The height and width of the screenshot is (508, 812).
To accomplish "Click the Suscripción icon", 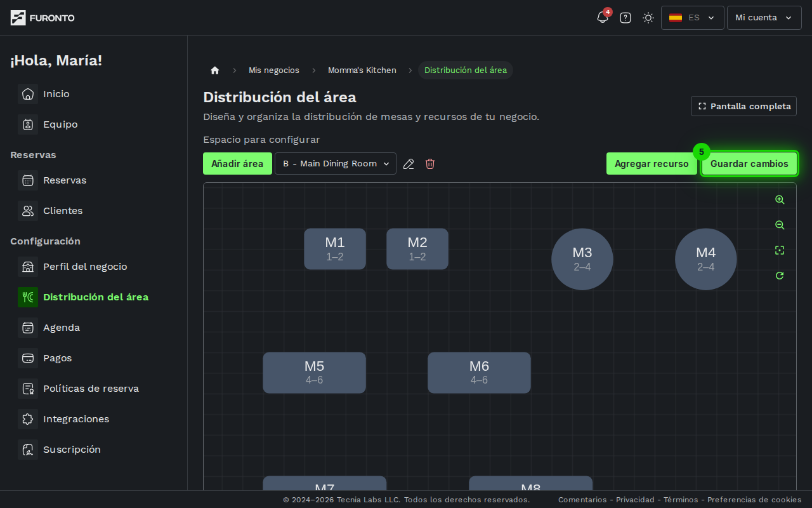I will (x=28, y=450).
